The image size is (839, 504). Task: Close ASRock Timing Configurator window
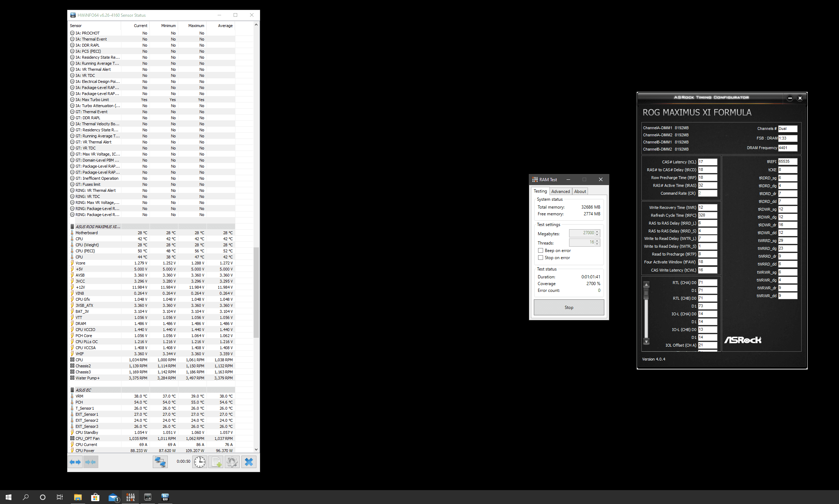(800, 98)
